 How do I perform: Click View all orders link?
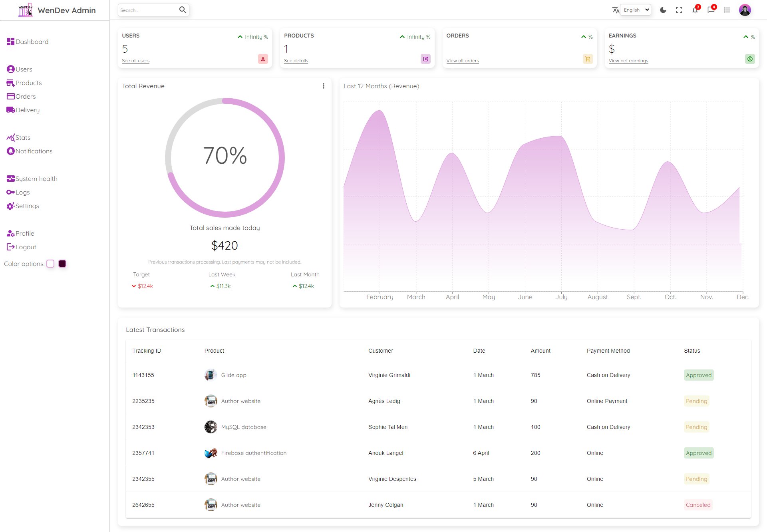coord(462,61)
